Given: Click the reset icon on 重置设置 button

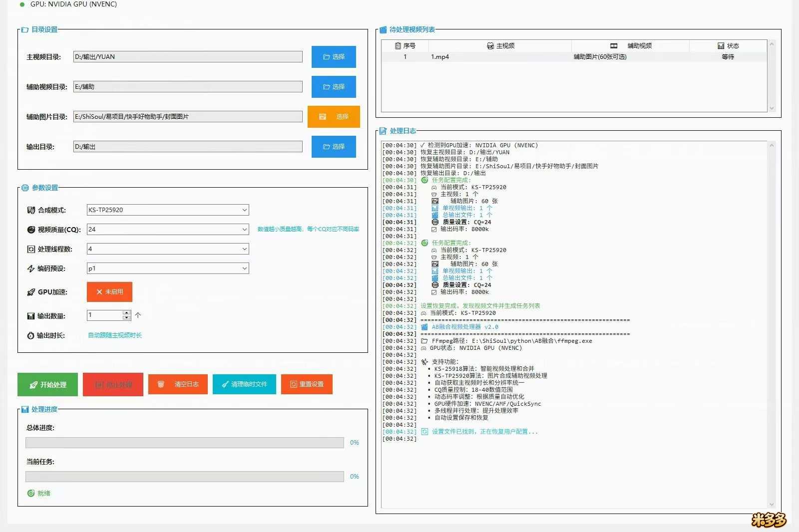Looking at the screenshot, I should pos(294,384).
